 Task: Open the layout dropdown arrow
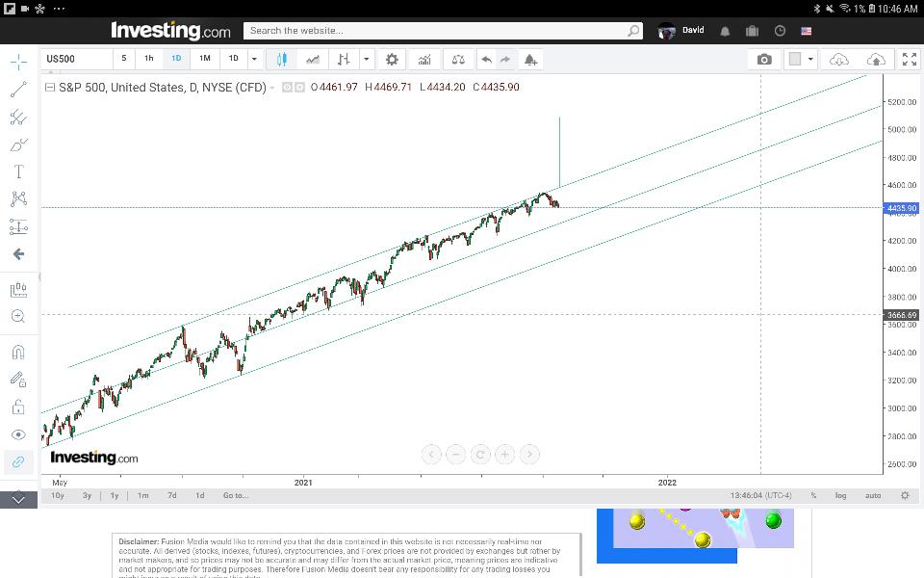click(810, 59)
